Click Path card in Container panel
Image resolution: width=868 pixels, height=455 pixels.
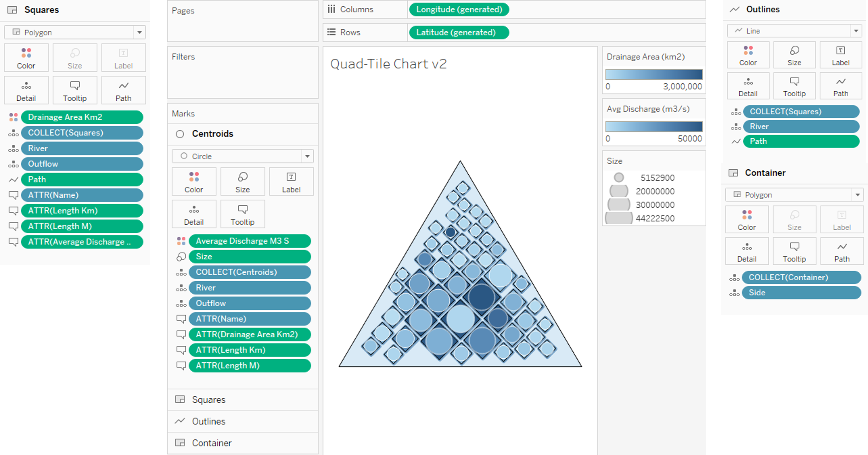841,251
